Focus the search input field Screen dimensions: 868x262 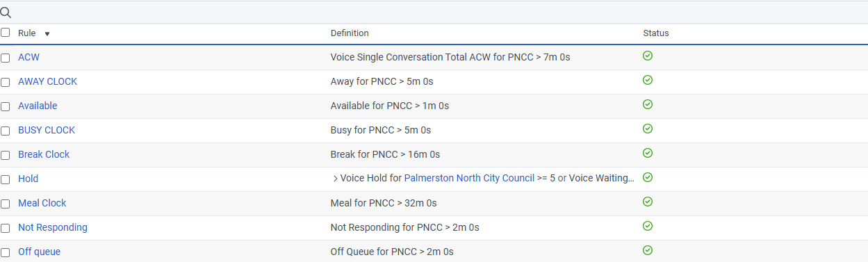[x=439, y=13]
